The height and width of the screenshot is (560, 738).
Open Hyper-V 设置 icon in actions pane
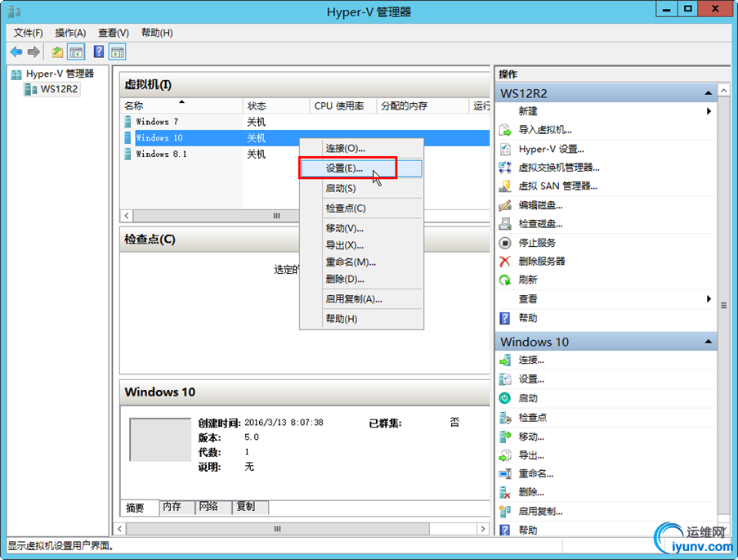tap(505, 149)
